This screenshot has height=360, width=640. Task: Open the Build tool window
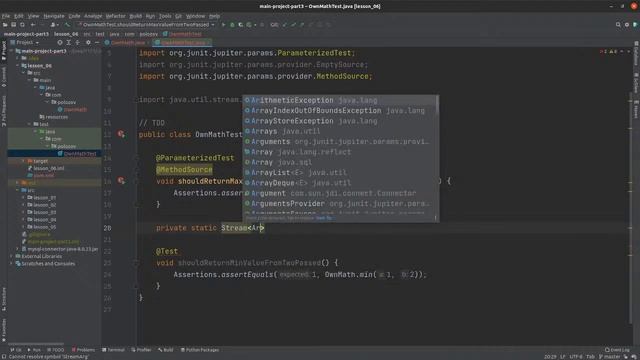[166, 350]
